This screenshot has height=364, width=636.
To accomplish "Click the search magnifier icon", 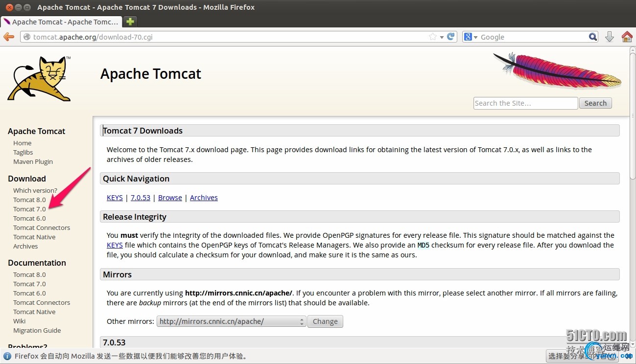I will pos(593,37).
